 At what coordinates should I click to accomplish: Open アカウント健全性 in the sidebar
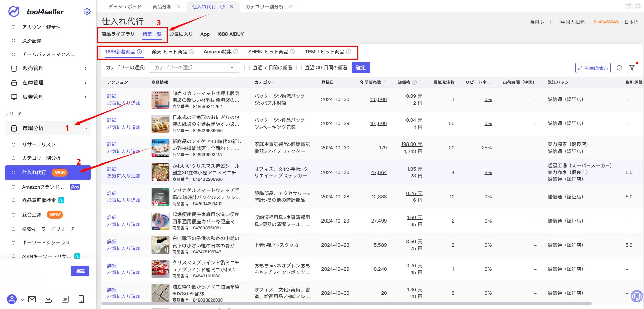(x=41, y=27)
